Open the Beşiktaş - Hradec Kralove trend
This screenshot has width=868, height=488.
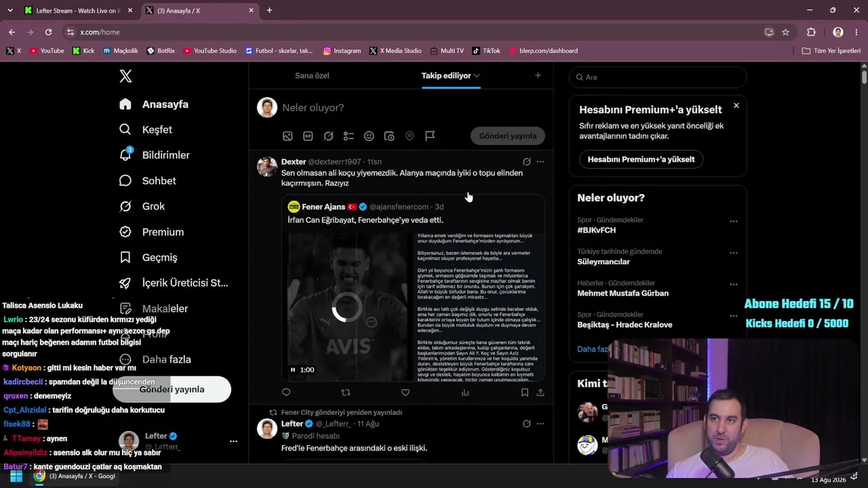(625, 325)
